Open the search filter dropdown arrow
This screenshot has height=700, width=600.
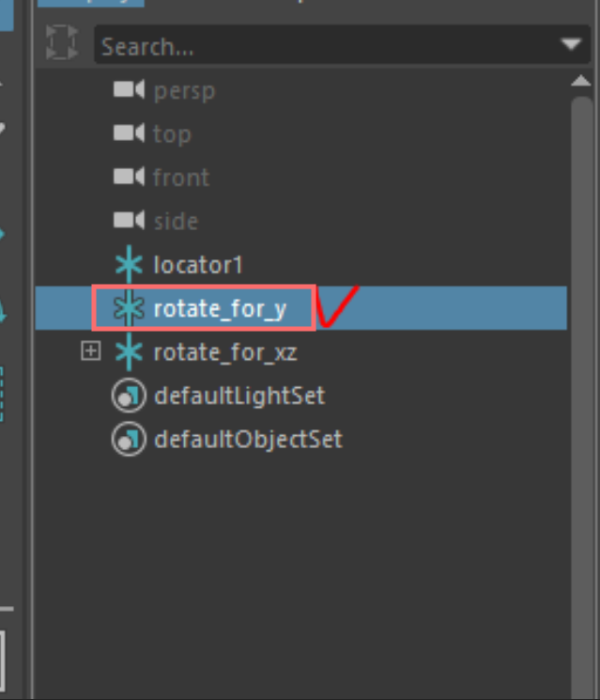570,45
